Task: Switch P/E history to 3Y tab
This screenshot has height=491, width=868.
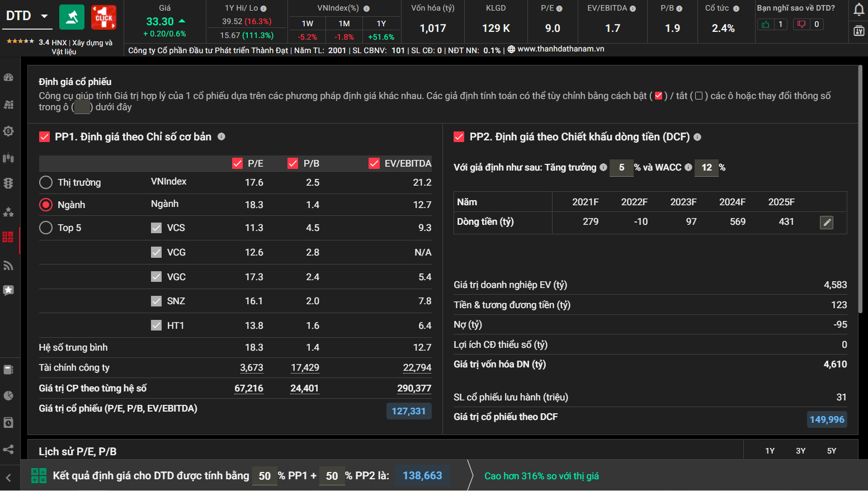Action: coord(800,451)
